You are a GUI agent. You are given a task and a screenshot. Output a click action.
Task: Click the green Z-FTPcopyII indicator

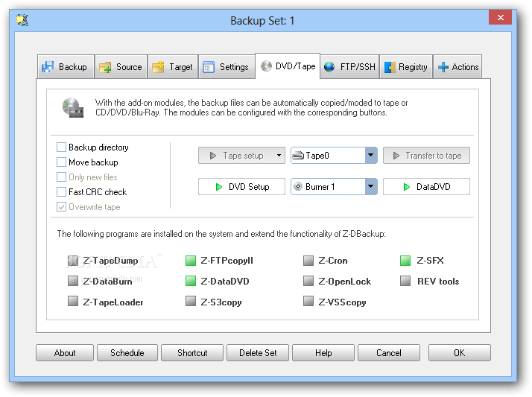pos(191,261)
